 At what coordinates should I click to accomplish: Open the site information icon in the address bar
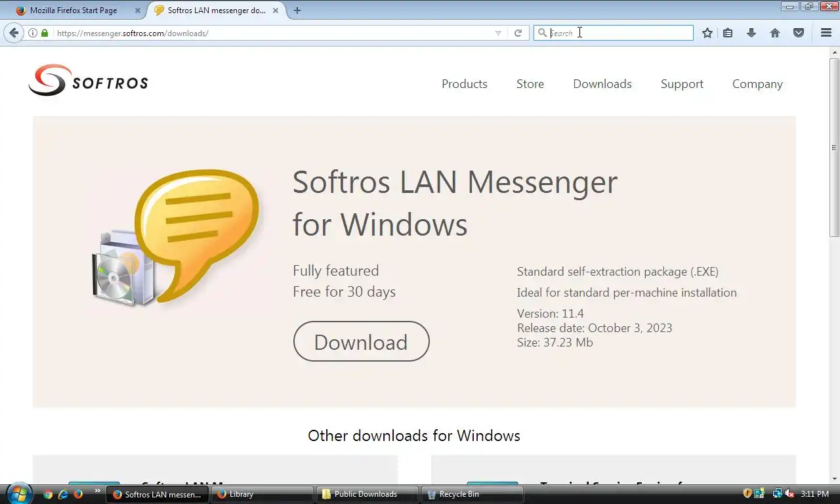coord(33,33)
